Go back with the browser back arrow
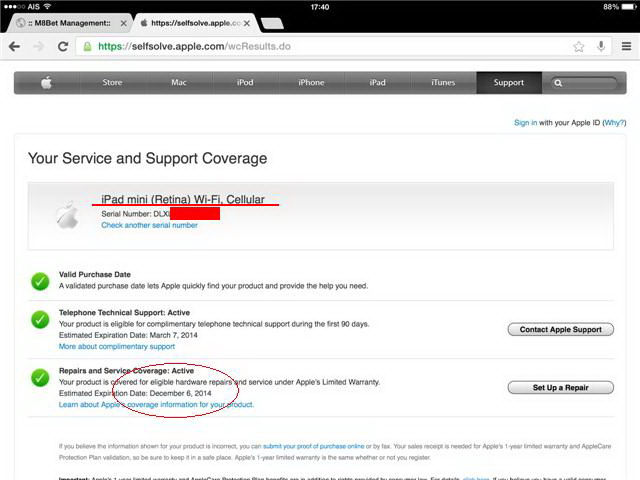 coord(14,47)
